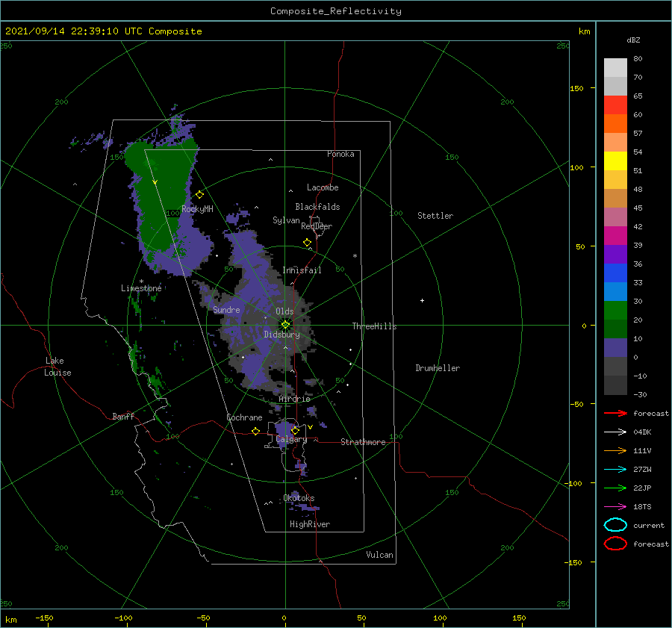Screen dimensions: 672x628
Task: Click the yellow diamond marker near RockyMH
Action: 199,195
